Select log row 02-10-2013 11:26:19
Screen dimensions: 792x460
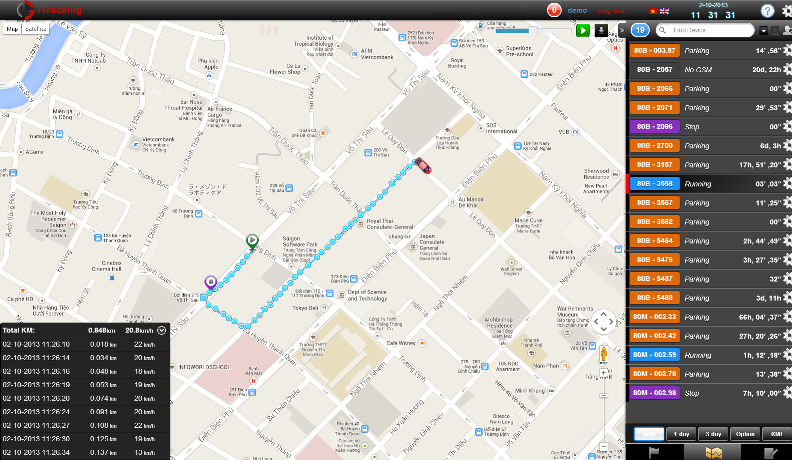85,385
